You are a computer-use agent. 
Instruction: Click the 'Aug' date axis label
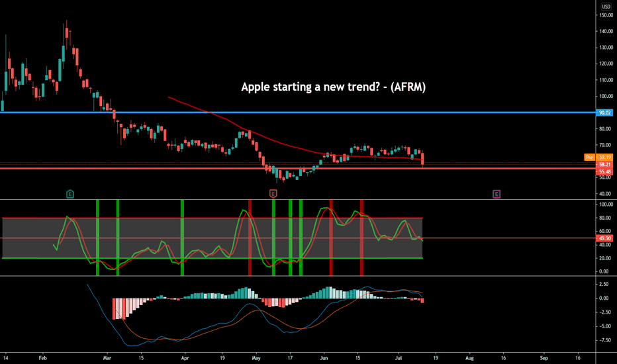pyautogui.click(x=469, y=358)
